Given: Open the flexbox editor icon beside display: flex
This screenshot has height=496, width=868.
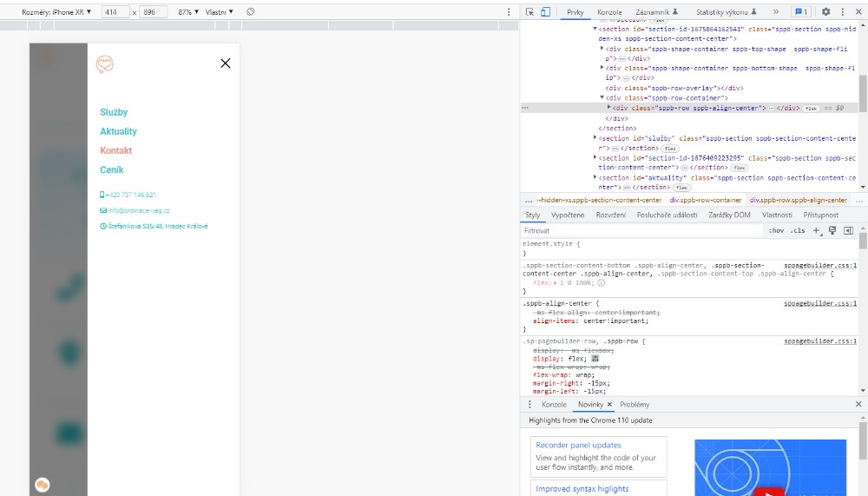Looking at the screenshot, I should pyautogui.click(x=595, y=359).
